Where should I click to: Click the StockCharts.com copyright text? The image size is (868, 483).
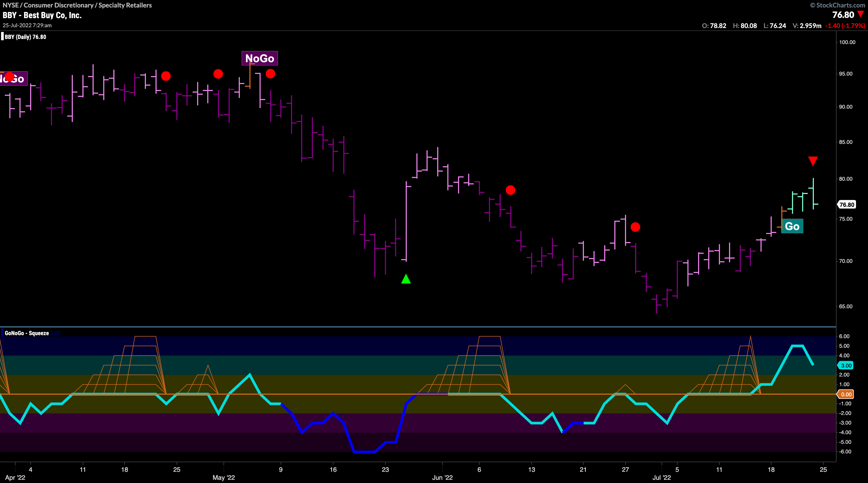click(837, 5)
